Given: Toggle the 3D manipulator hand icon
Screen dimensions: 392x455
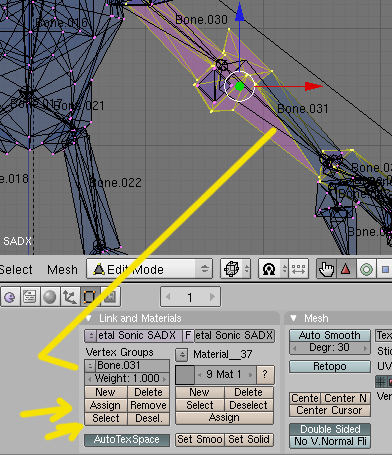Looking at the screenshot, I should [326, 269].
